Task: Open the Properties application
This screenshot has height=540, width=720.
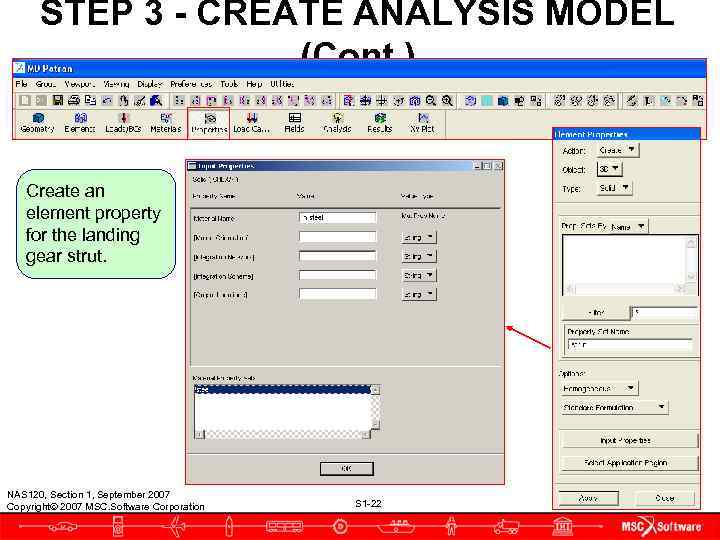Action: pos(209,123)
